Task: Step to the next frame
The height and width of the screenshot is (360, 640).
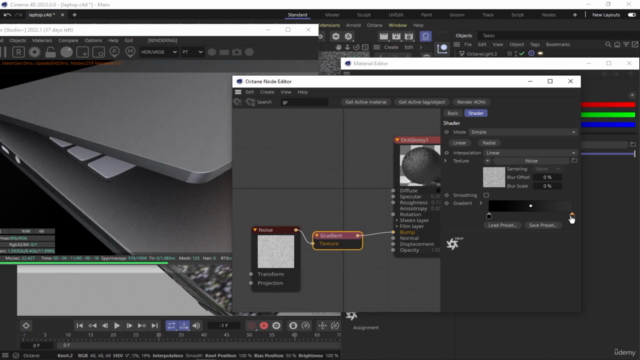Action: pyautogui.click(x=129, y=326)
